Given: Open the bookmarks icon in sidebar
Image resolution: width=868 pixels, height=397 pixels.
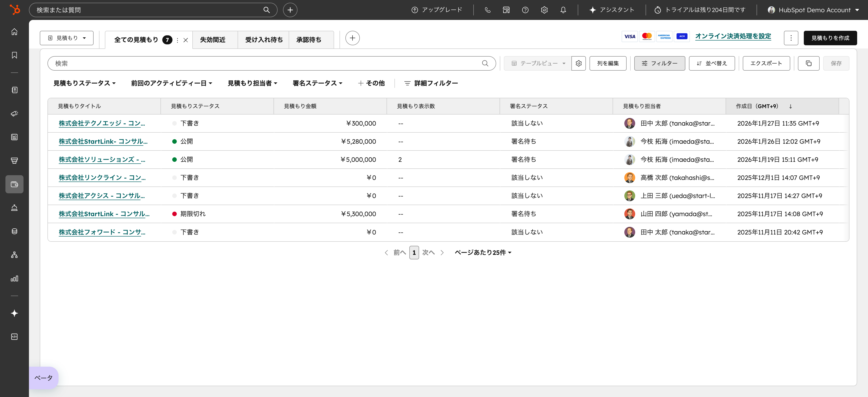Looking at the screenshot, I should click(14, 55).
